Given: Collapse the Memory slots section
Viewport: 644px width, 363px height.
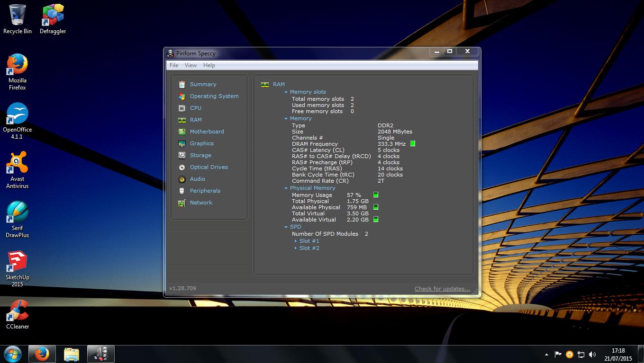Looking at the screenshot, I should tap(286, 92).
